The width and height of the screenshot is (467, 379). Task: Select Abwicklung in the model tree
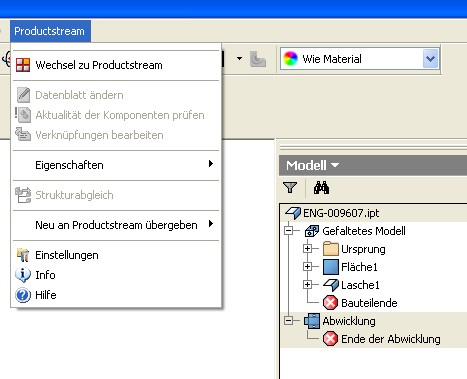tap(349, 321)
